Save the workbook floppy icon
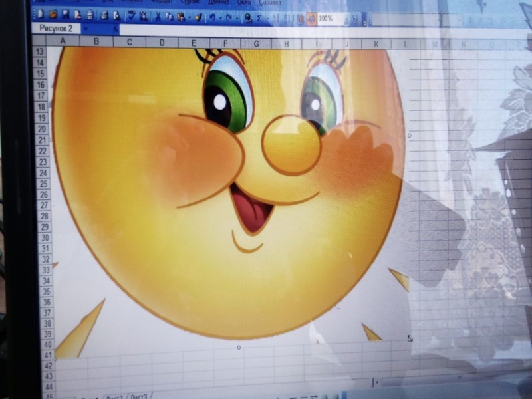 tap(65, 14)
